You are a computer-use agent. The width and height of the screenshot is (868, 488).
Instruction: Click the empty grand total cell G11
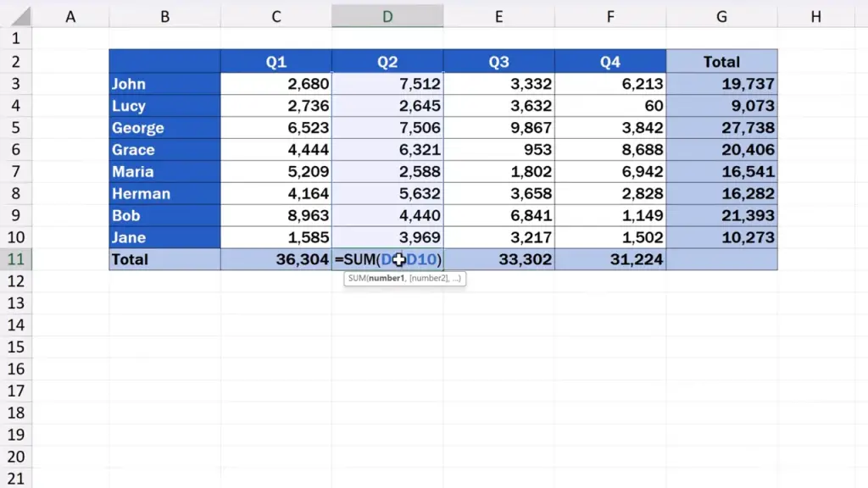(721, 259)
